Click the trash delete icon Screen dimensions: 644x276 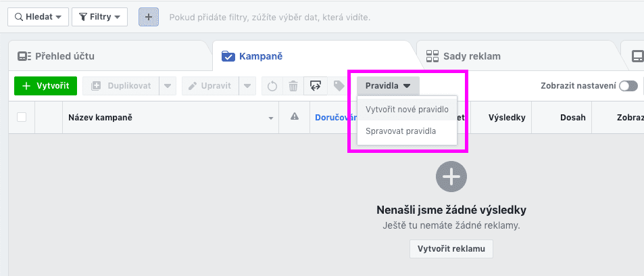tap(293, 86)
